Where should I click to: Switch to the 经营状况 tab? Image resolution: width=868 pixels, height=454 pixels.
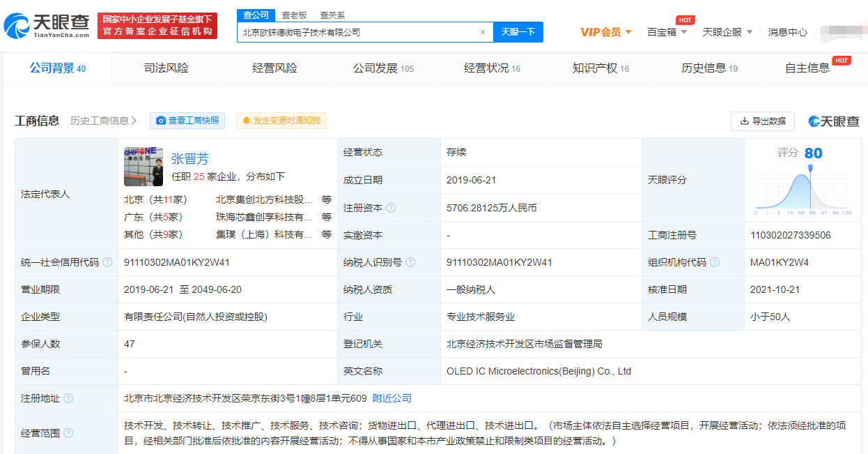pos(492,68)
